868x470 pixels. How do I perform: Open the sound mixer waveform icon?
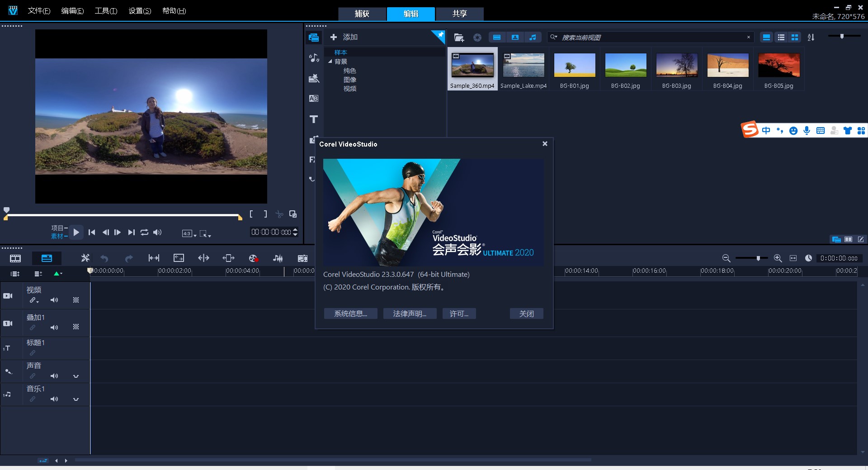(278, 258)
